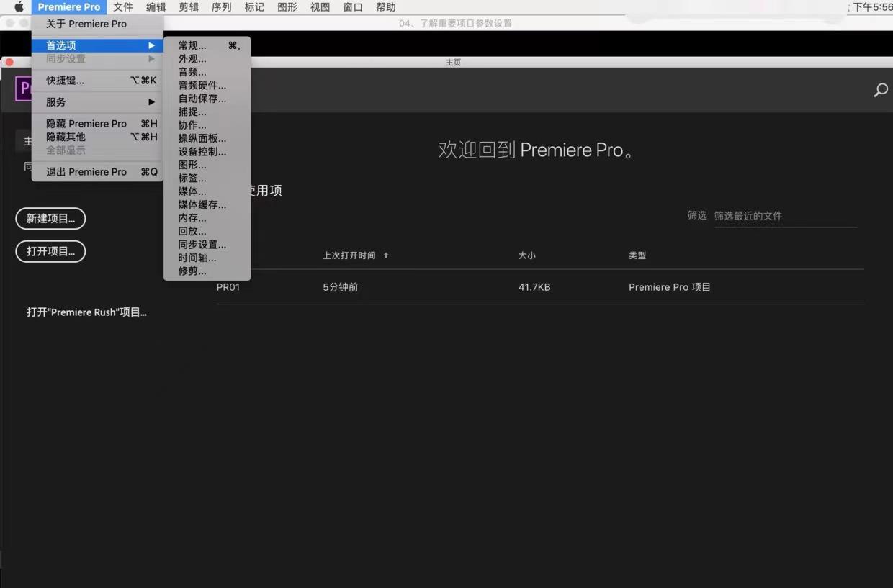Viewport: 893px width, 588px height.
Task: Open 内存... preferences
Action: (x=207, y=218)
